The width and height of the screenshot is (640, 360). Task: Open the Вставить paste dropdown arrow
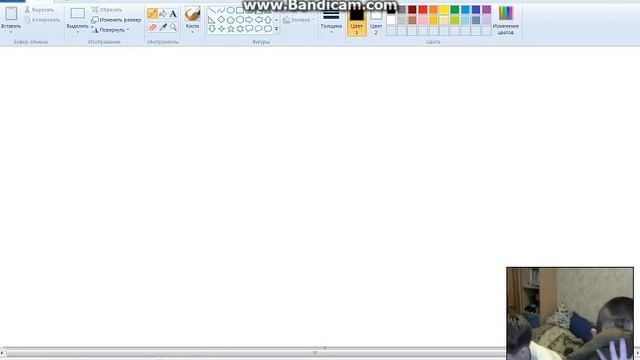pyautogui.click(x=11, y=32)
